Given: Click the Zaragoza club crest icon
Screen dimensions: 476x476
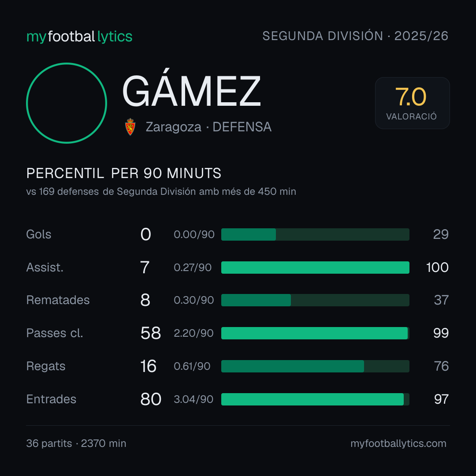Looking at the screenshot, I should [x=130, y=127].
